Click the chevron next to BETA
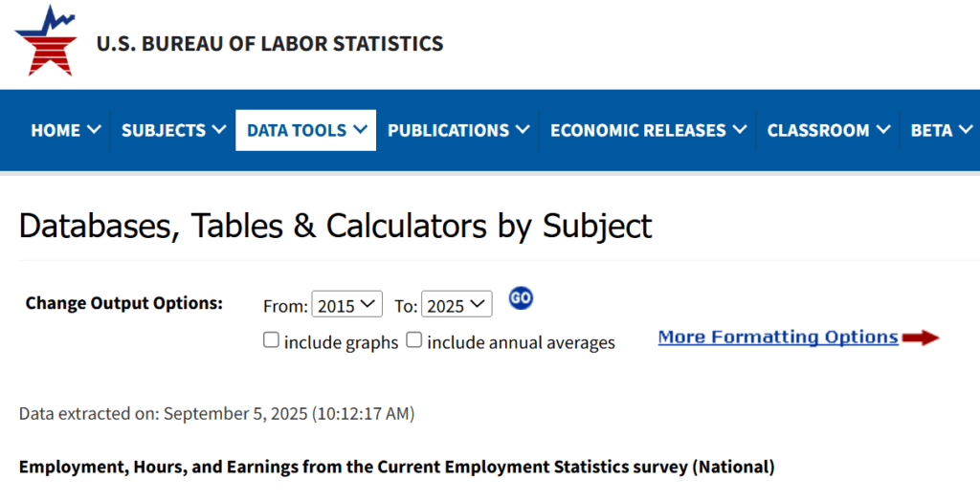 tap(966, 129)
